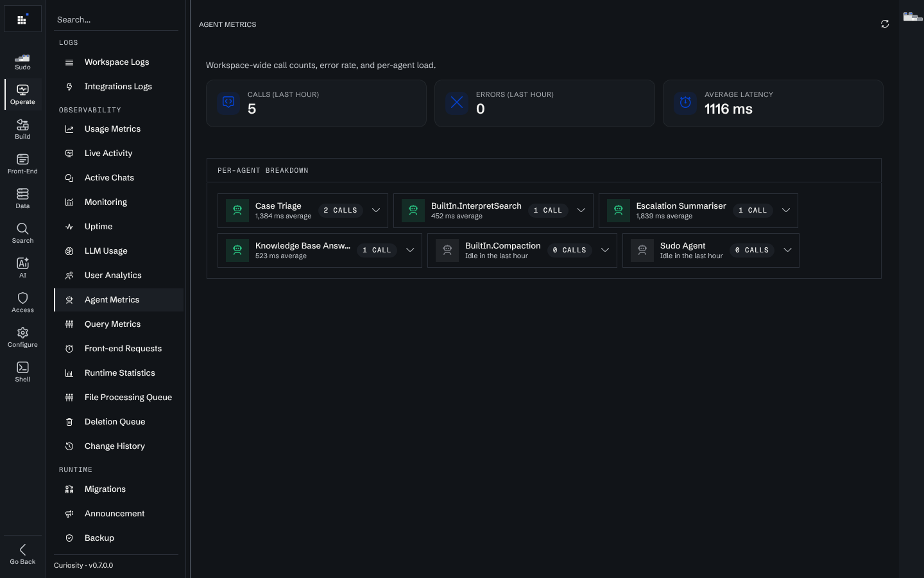Open the Active Chats page
This screenshot has height=578, width=924.
tap(119, 178)
